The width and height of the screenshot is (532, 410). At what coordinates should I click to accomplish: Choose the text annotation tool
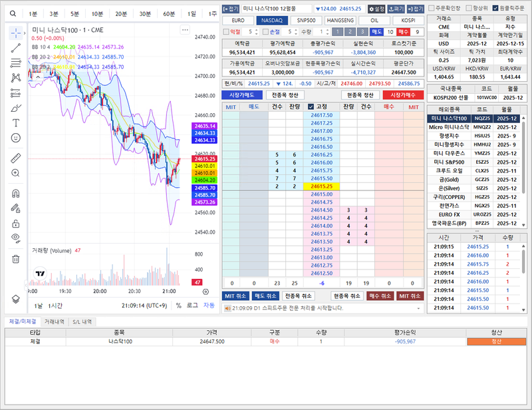click(x=16, y=122)
